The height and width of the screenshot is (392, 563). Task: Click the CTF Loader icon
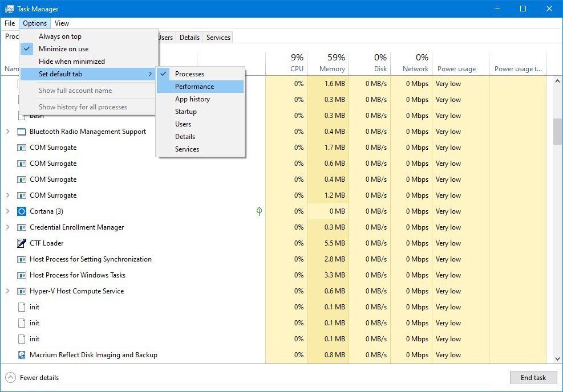22,243
